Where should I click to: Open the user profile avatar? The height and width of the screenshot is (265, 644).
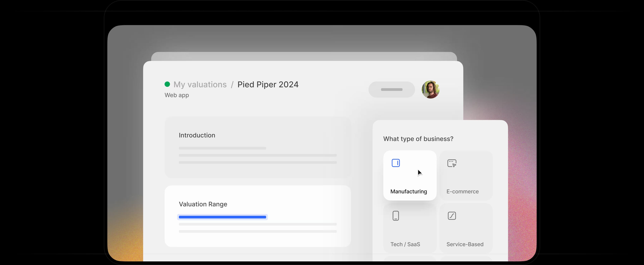(x=431, y=90)
